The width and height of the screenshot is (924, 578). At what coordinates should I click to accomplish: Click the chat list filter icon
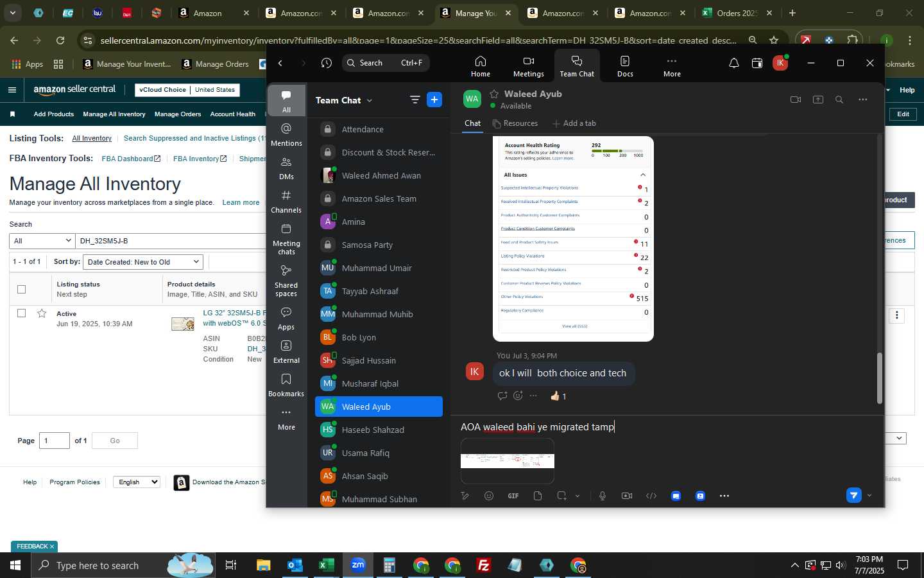pos(415,100)
